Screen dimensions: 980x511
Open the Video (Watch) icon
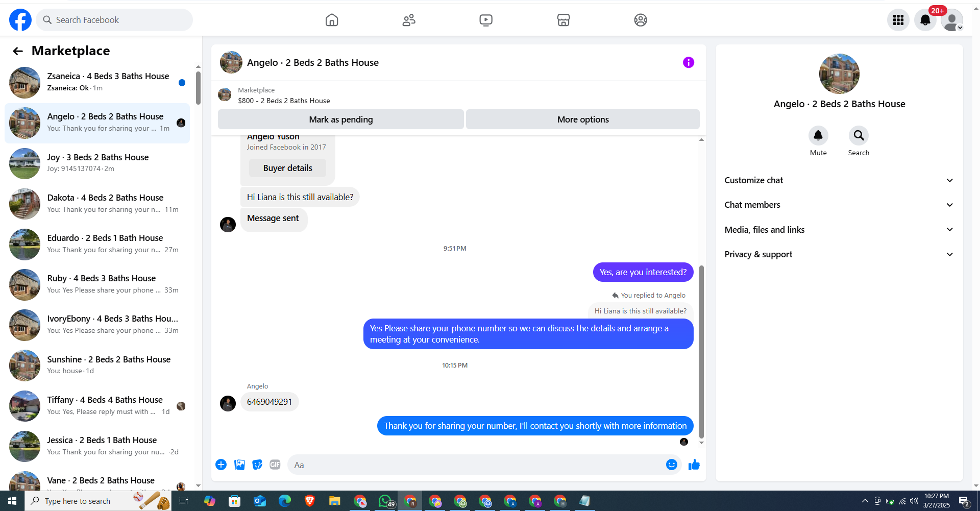click(x=486, y=20)
